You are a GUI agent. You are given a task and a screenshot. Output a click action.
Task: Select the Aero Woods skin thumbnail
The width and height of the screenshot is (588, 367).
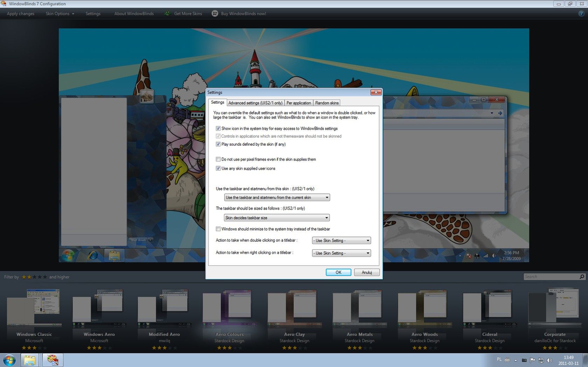425,308
